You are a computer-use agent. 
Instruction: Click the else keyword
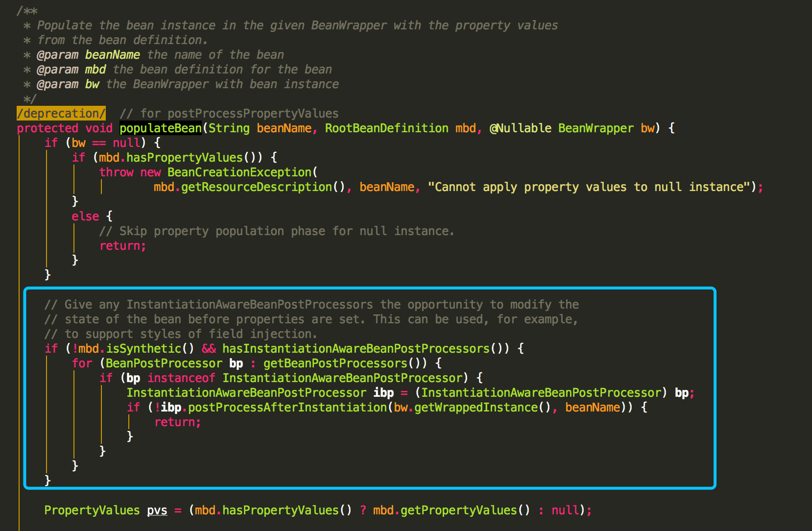85,217
